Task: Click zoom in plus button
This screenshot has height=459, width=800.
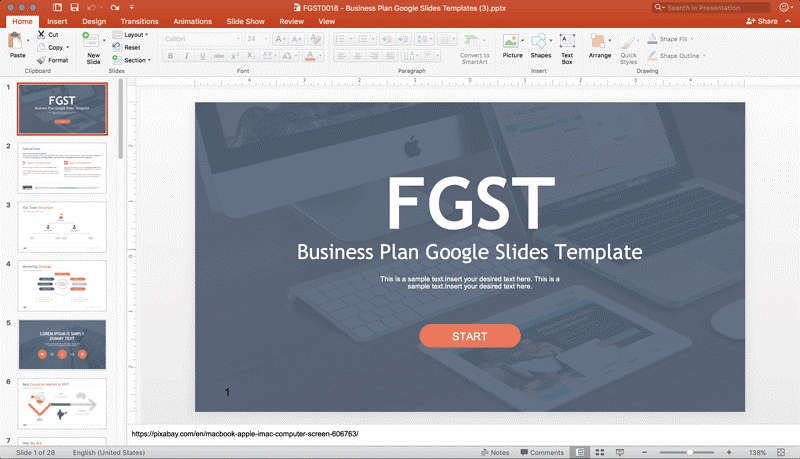Action: (x=729, y=452)
